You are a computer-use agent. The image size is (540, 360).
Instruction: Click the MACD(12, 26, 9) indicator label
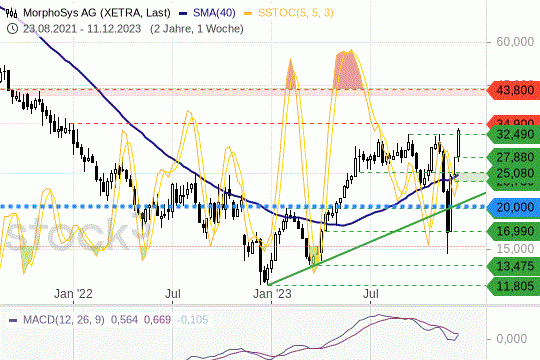(x=63, y=320)
